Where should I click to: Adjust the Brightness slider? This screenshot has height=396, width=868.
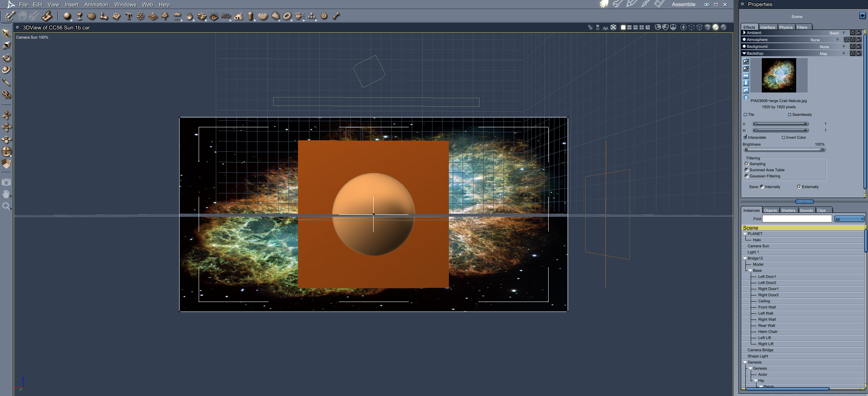tap(784, 149)
